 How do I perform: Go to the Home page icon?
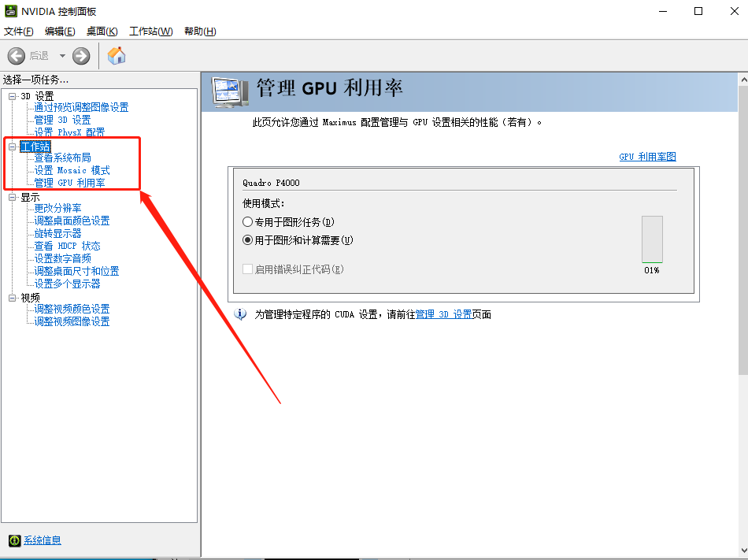[117, 56]
